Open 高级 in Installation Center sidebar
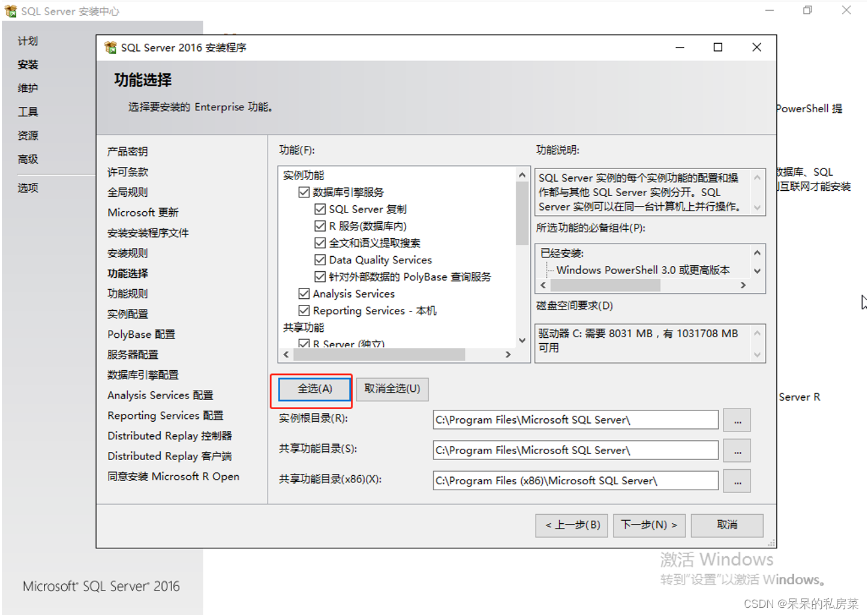The image size is (868, 615). coord(28,160)
